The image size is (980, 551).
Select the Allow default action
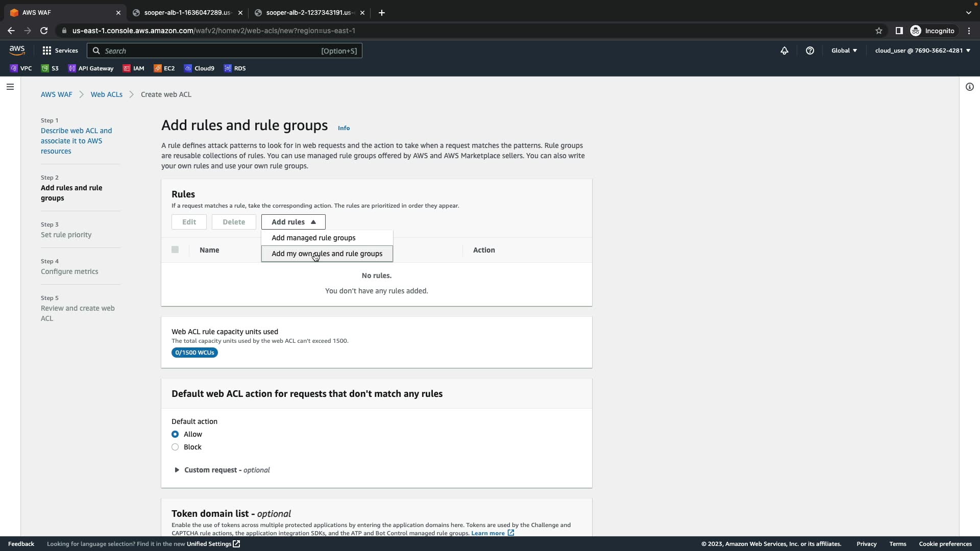tap(175, 434)
